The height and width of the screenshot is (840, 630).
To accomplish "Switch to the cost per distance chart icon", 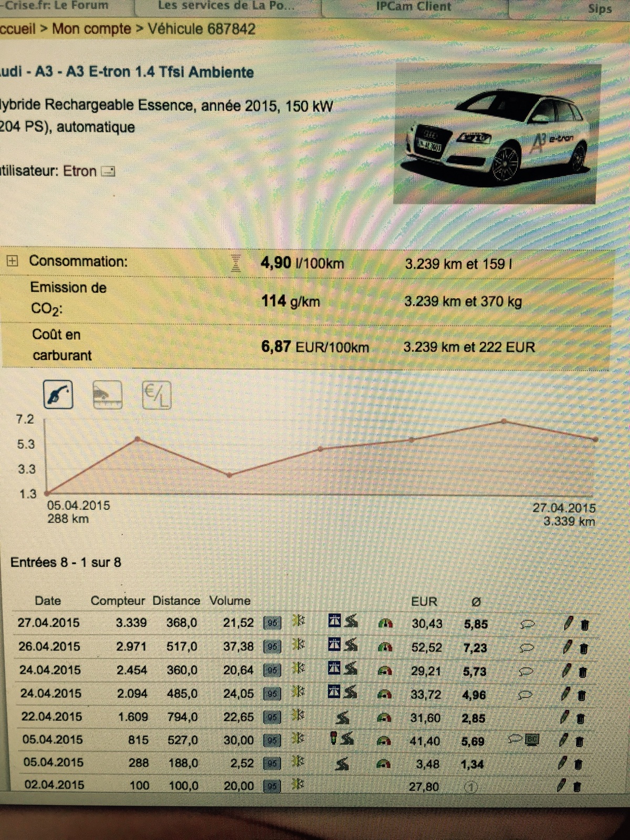I will (x=107, y=395).
